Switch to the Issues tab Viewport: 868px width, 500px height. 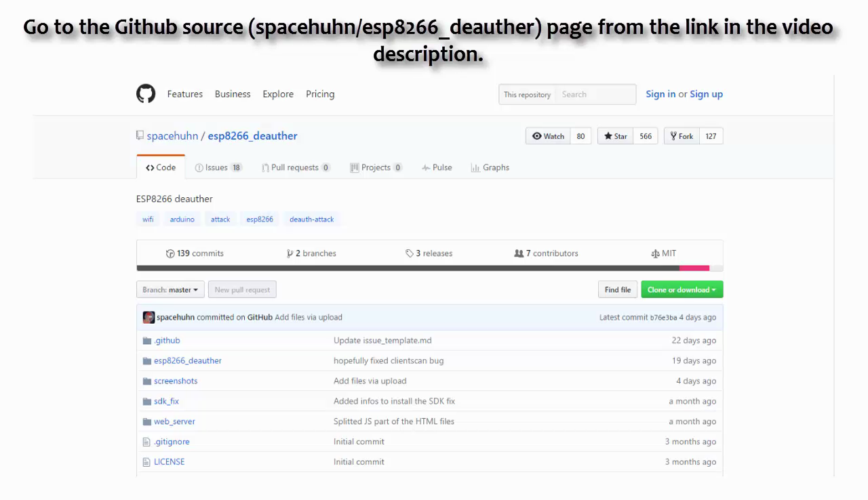pos(218,167)
